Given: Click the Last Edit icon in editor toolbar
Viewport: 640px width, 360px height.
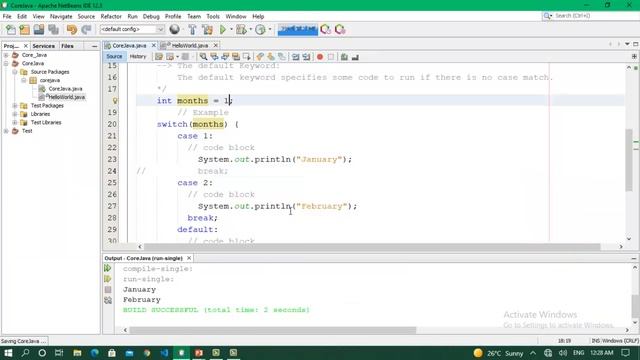Looking at the screenshot, I should (159, 57).
